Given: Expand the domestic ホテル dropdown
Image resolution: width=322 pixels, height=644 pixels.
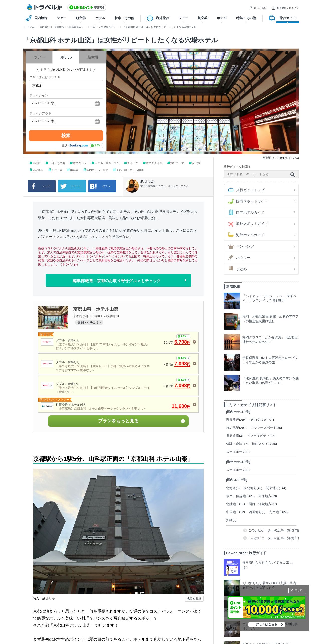Looking at the screenshot, I should 100,18.
